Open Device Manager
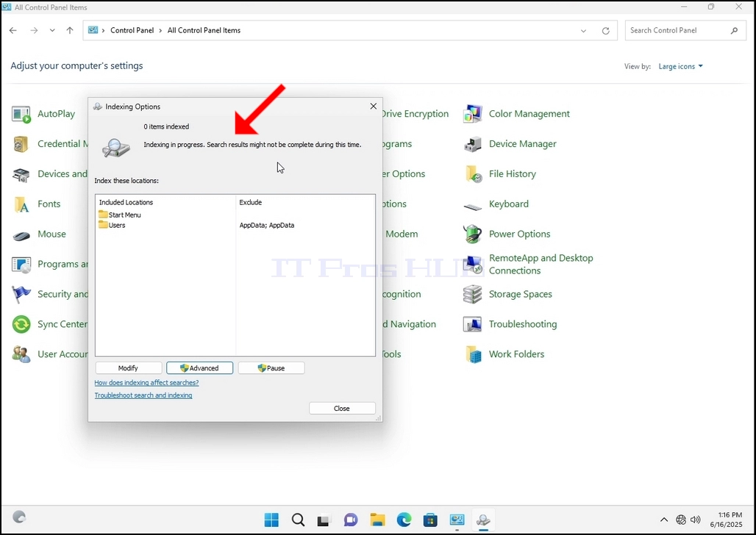The image size is (756, 535). coord(510,143)
